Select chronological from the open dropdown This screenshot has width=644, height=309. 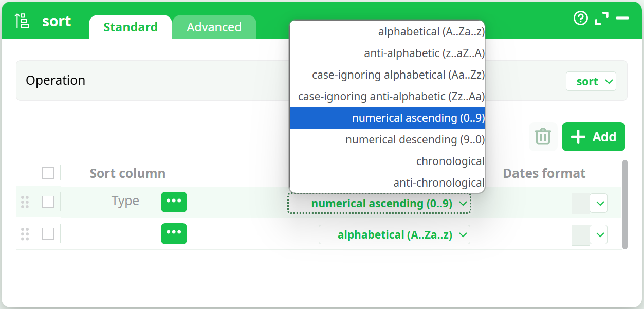[x=450, y=160]
